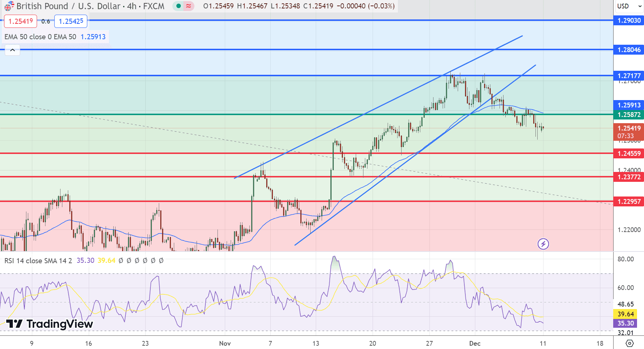Click the Nov date on time axis

(225, 344)
